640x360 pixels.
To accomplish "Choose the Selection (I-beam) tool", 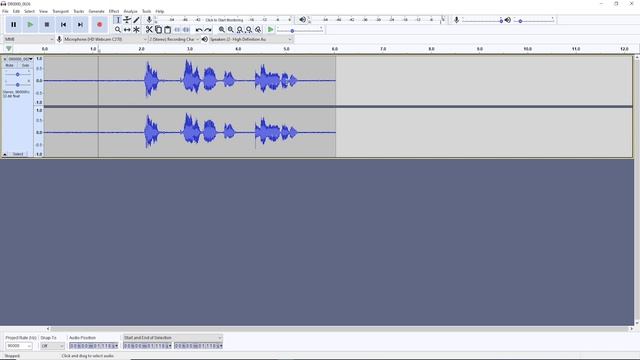I will coord(118,20).
